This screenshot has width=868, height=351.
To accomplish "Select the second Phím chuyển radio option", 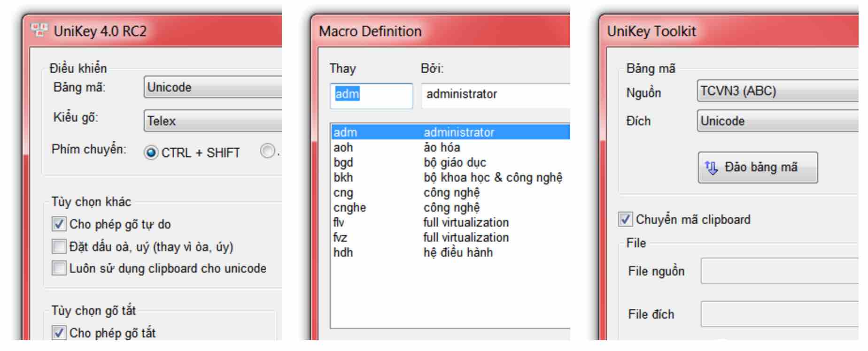I will 267,151.
